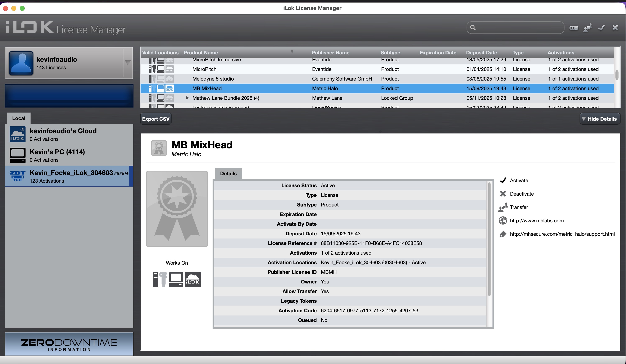Click valid locations icons in MB MixHead row
626x364 pixels.
click(161, 88)
